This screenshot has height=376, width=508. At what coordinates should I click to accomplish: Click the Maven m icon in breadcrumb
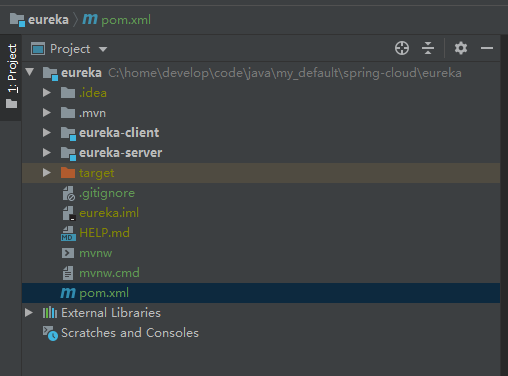(x=90, y=19)
